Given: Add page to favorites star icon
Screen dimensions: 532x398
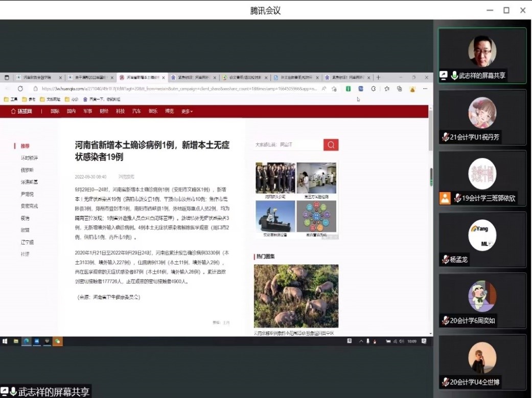Looking at the screenshot, I should tap(335, 89).
